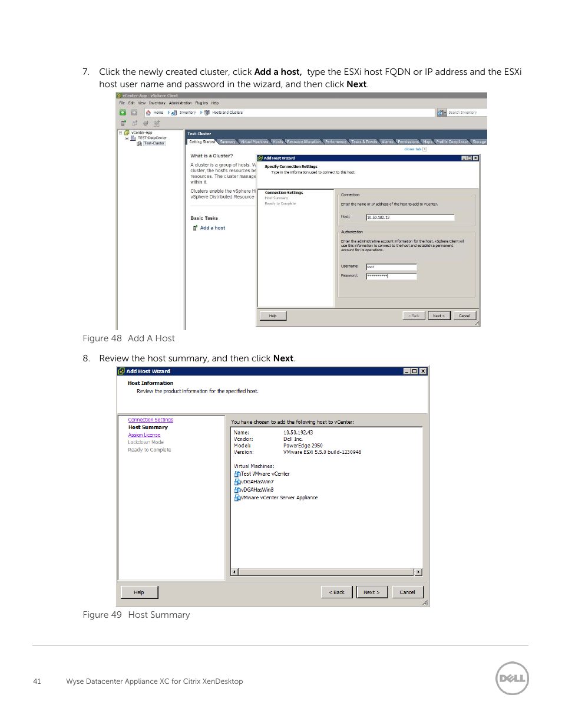Click the VMware vCenter Server Appliance VM icon
This screenshot has width=562, height=728.
pos(237,498)
